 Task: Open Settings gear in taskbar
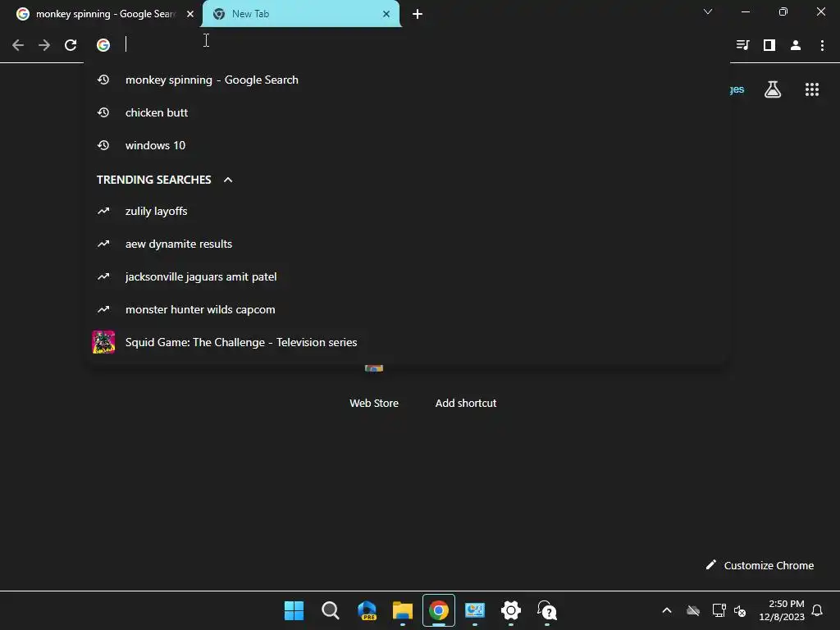(511, 610)
